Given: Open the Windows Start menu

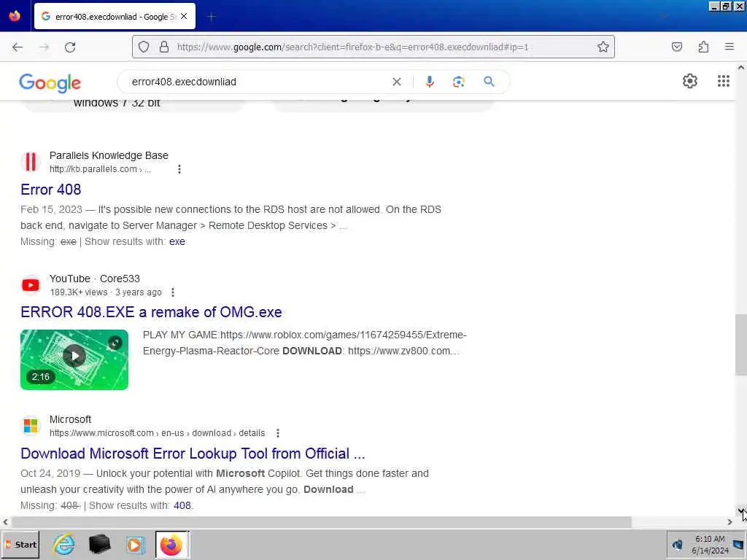Looking at the screenshot, I should [20, 545].
